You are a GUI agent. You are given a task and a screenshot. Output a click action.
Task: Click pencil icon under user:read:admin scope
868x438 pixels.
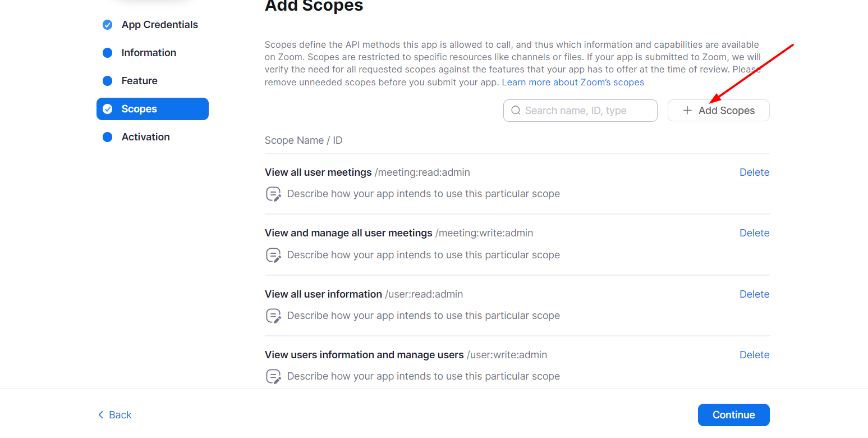[273, 316]
